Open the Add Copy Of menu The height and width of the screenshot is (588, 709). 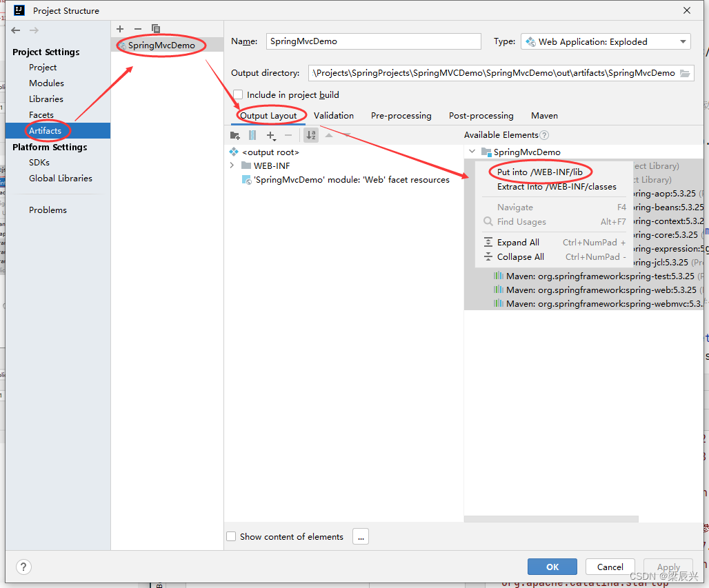tap(271, 135)
